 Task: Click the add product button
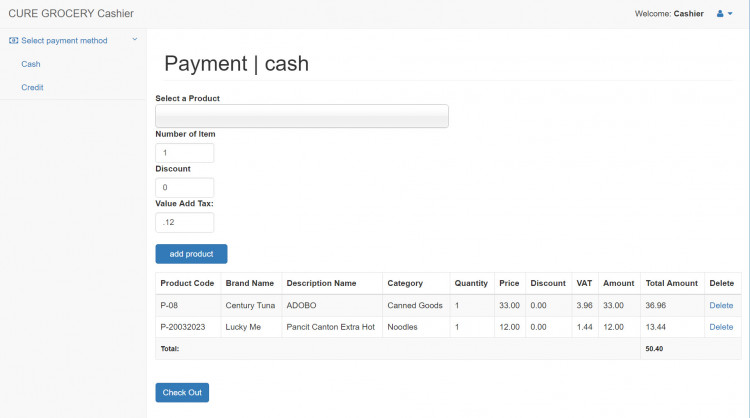(x=191, y=254)
